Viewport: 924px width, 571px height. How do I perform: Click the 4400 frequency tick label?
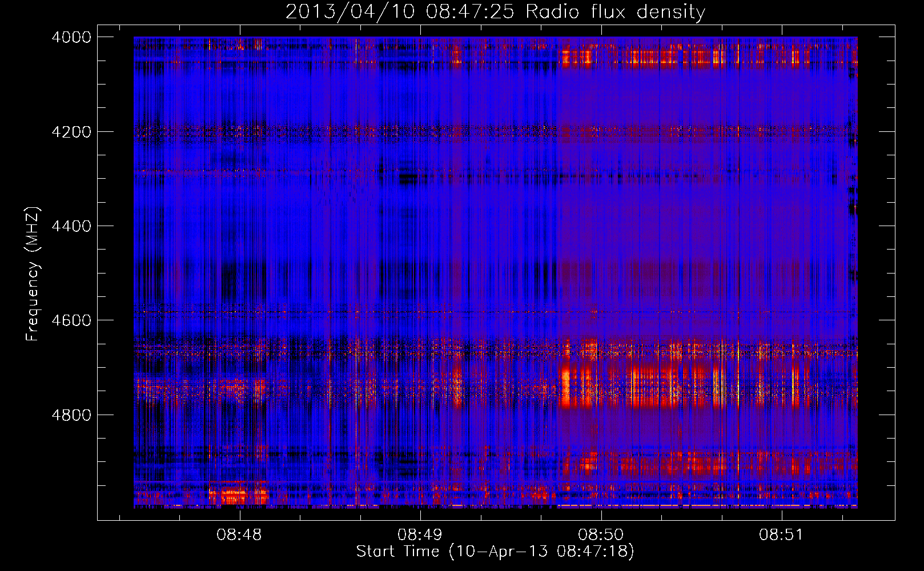pos(71,226)
